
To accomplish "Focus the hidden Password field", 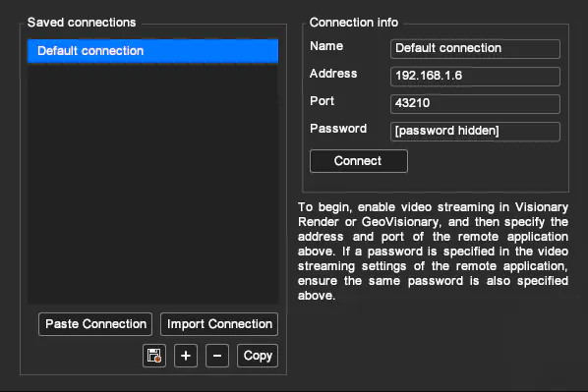I will tap(475, 132).
